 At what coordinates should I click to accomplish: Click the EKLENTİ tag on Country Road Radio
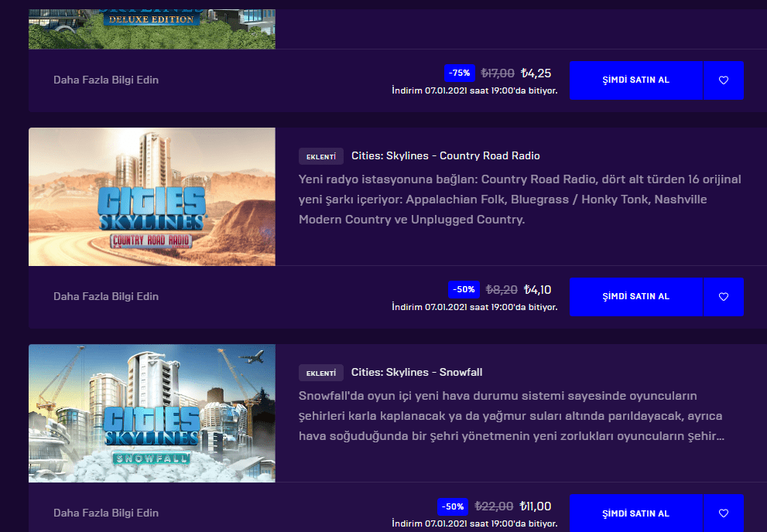[x=321, y=156]
